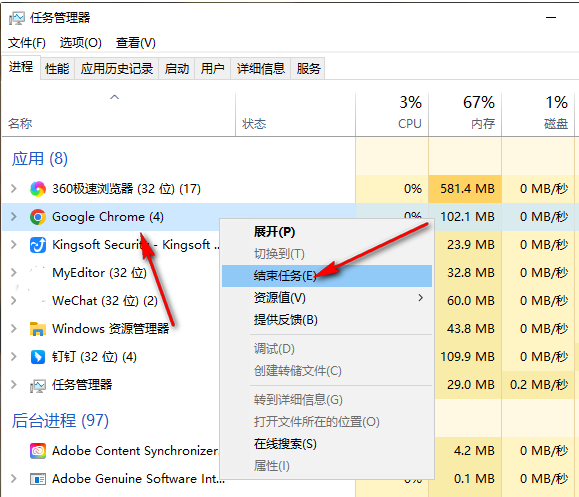Viewport: 579px width, 497px height.
Task: Expand the Google Chrome process group
Action: [14, 217]
